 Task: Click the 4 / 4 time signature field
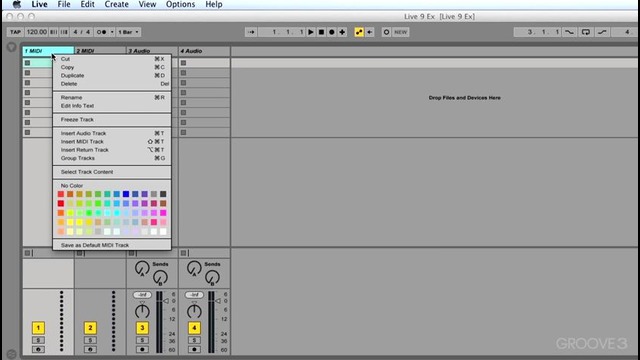[x=81, y=32]
